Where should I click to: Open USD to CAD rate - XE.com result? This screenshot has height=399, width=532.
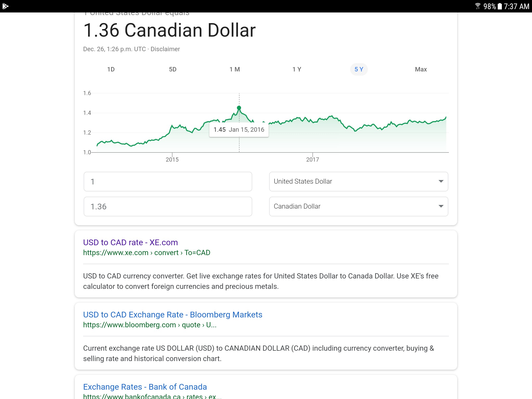click(130, 242)
